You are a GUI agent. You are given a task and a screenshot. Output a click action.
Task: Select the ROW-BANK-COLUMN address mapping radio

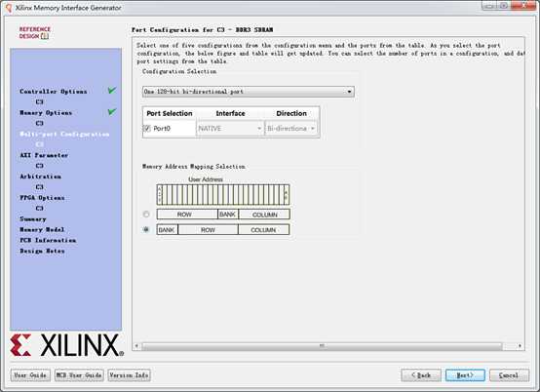pos(146,215)
